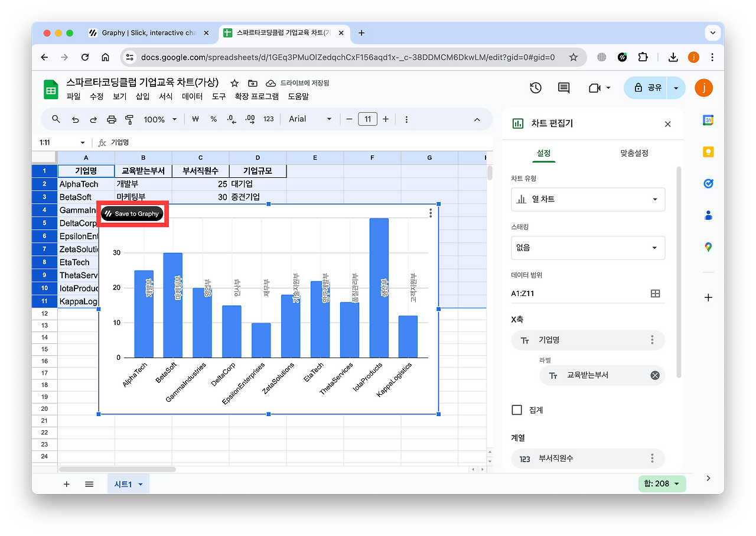Open the 확장 프로그램 menu
Image resolution: width=756 pixels, height=536 pixels.
click(257, 97)
